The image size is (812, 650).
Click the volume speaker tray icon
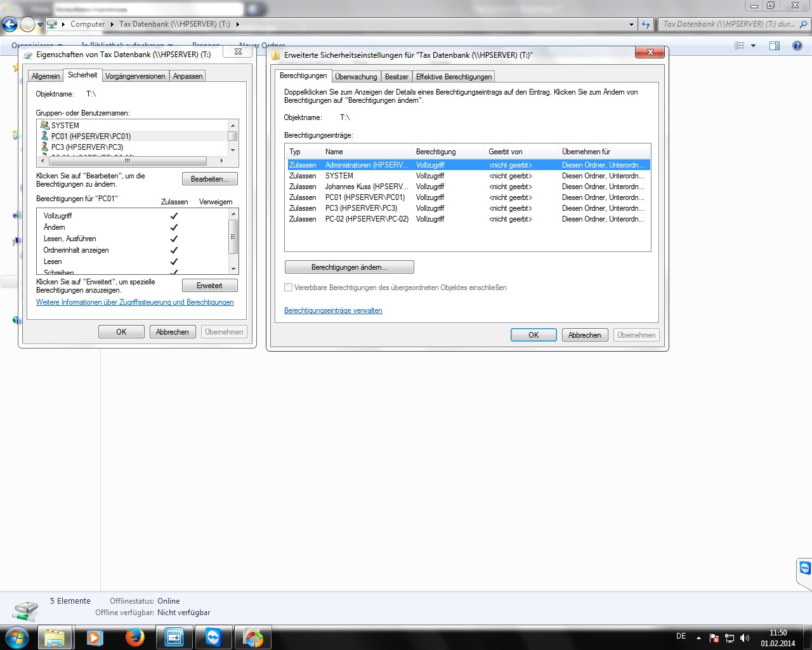pyautogui.click(x=745, y=638)
